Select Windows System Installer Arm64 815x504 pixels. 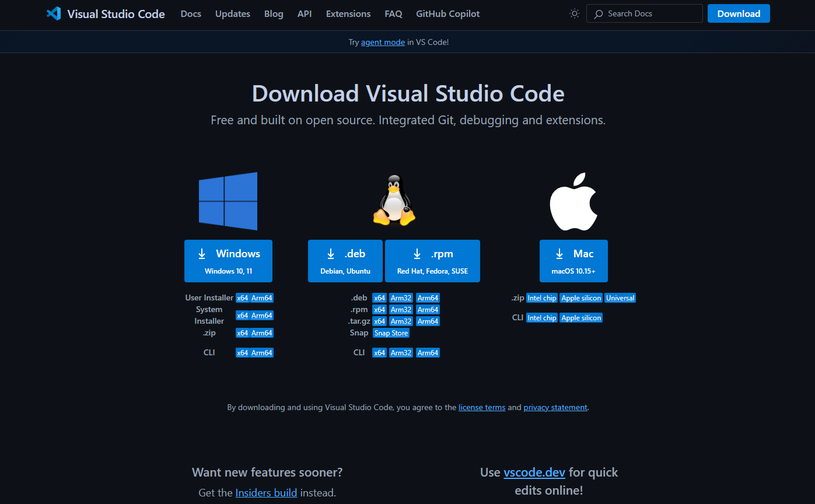262,316
